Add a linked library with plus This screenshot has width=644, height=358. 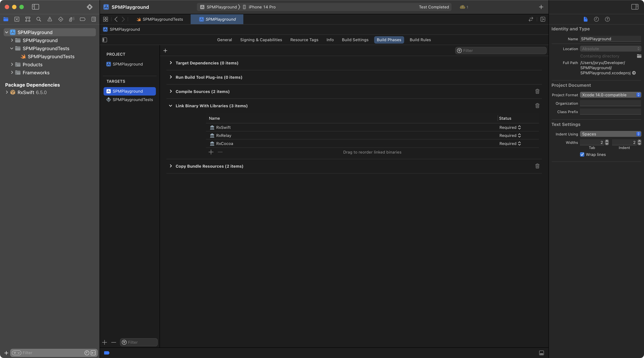[211, 152]
